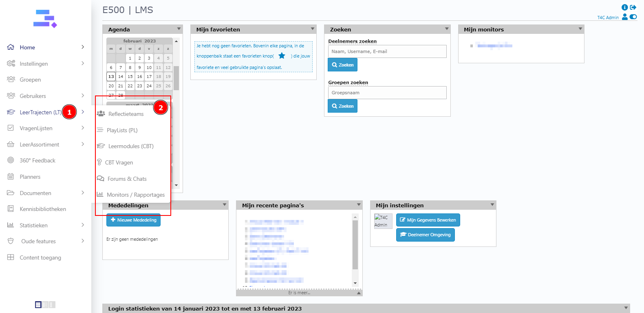Viewport: 644px width, 313px height.
Task: Open Leermodules (CBT) from the submenu
Action: pos(130,146)
